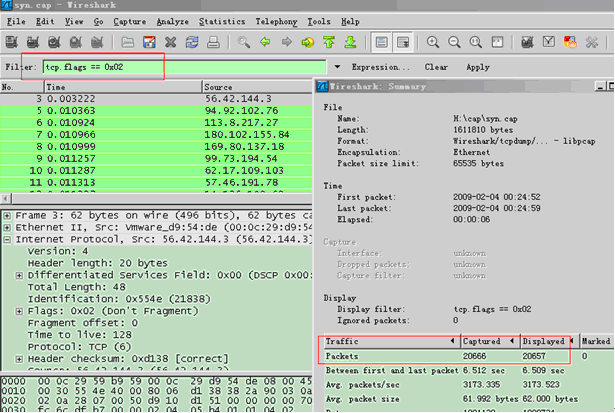The image size is (615, 413).
Task: Open the Analyze menu
Action: 173,22
